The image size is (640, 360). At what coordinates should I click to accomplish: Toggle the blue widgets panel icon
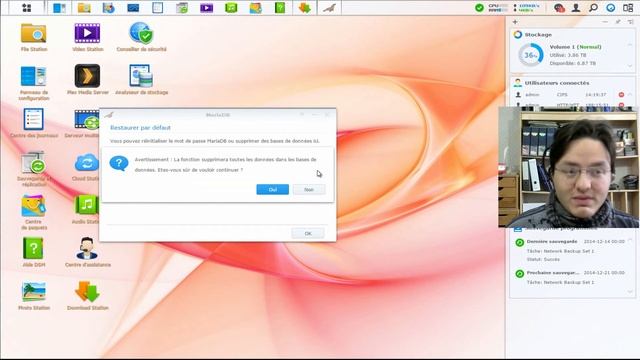pos(611,8)
